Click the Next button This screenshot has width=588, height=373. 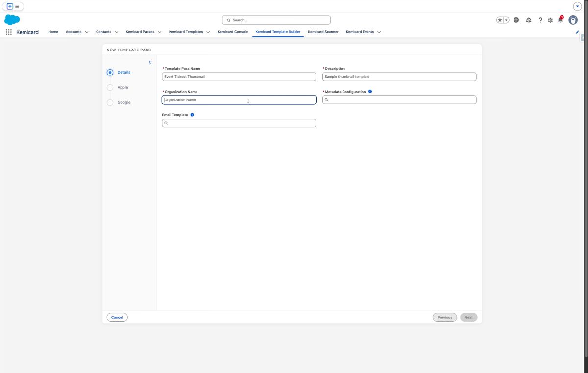[x=469, y=317]
